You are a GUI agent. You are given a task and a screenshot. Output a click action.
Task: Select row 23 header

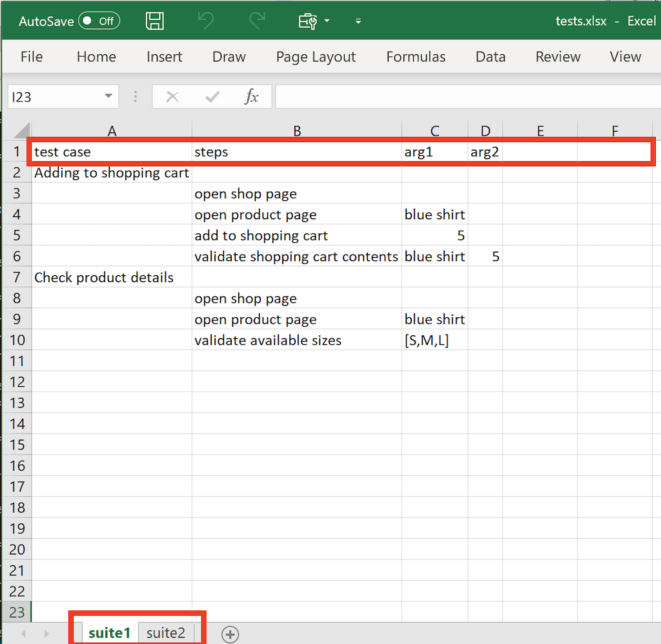[x=17, y=612]
